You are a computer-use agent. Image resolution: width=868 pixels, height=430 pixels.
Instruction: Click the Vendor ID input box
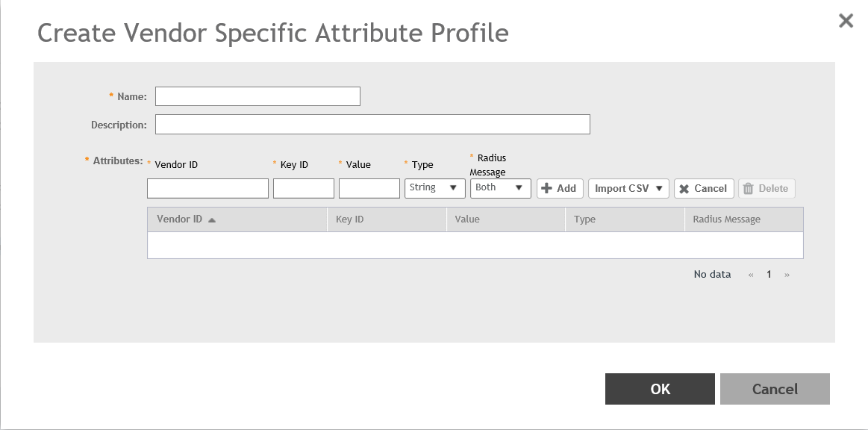207,188
